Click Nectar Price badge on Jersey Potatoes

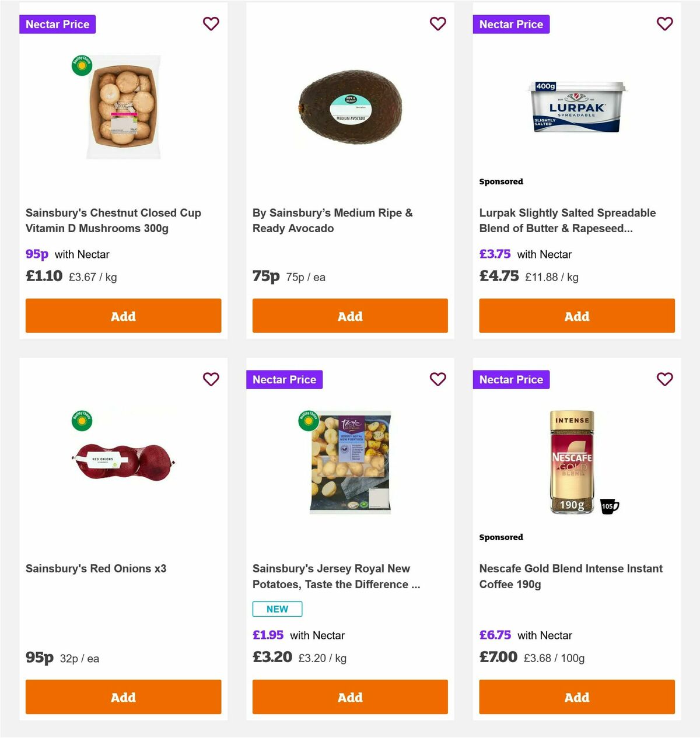click(284, 379)
